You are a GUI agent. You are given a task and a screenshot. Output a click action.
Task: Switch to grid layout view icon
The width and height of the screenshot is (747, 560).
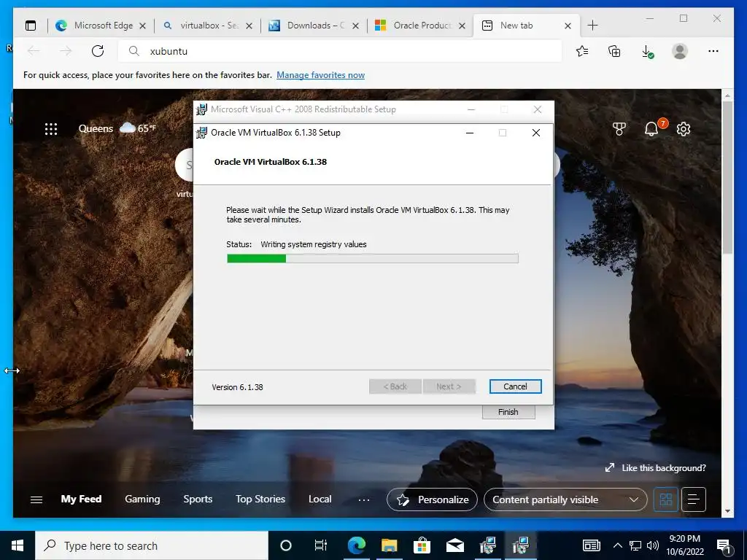(x=665, y=499)
